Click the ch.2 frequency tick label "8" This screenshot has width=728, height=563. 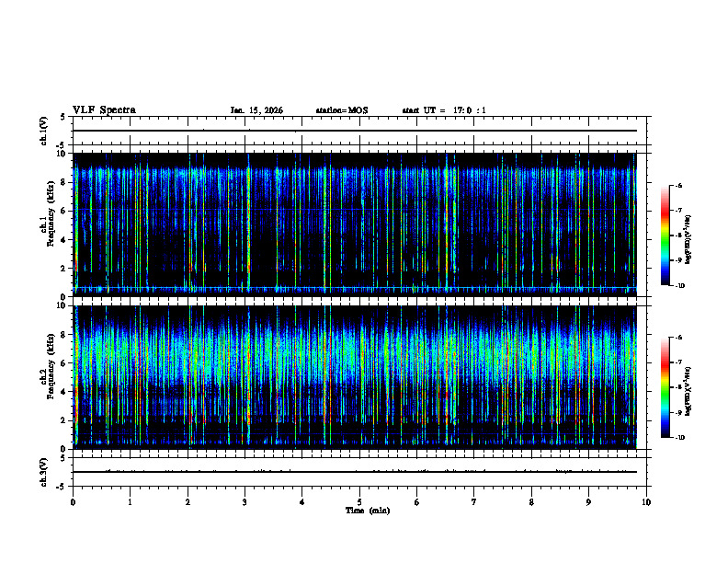[x=64, y=335]
